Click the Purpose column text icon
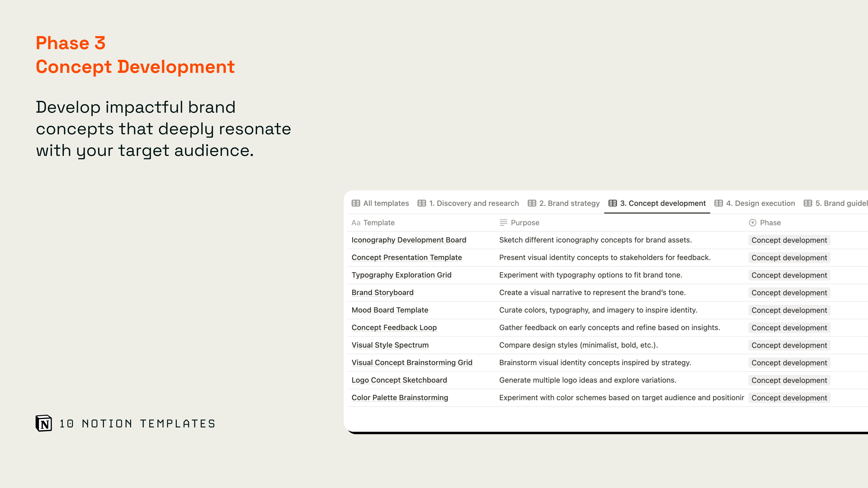 pyautogui.click(x=504, y=223)
